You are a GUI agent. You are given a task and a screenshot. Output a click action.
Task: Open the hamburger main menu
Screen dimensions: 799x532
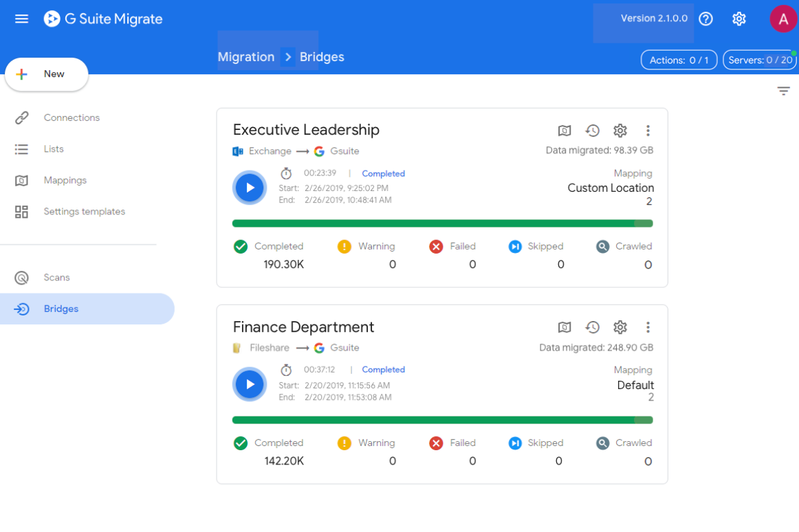(x=21, y=19)
